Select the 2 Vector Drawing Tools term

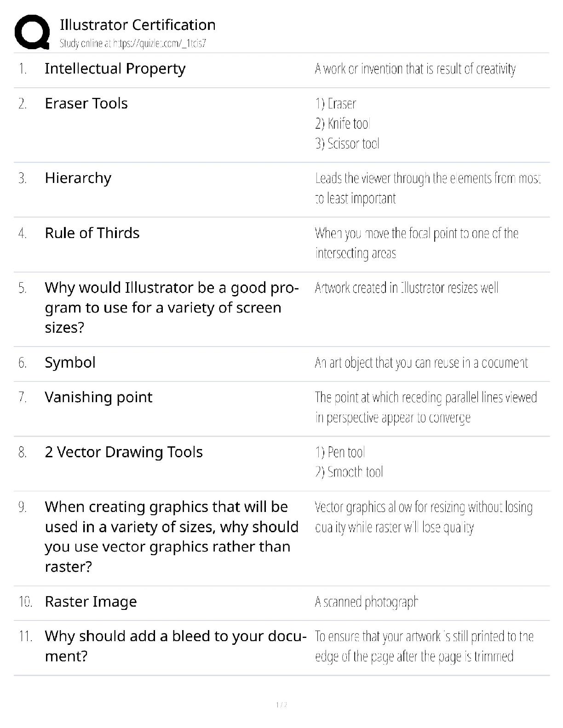pos(124,452)
